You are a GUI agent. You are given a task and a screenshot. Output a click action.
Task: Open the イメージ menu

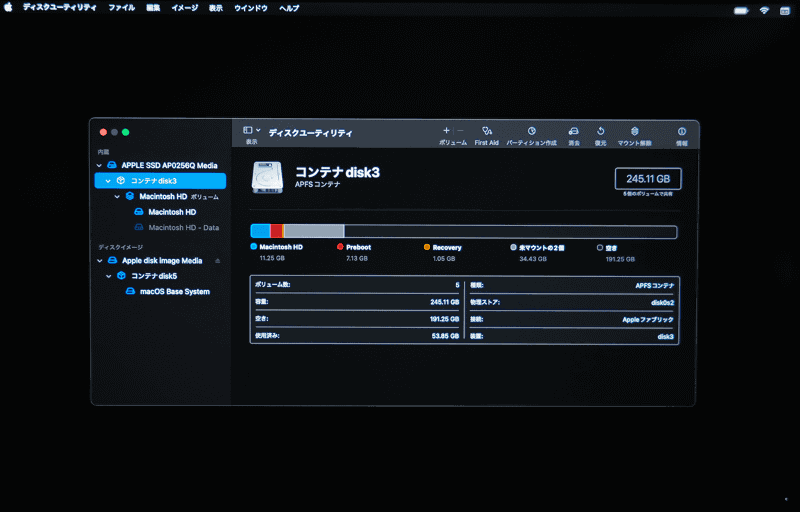185,8
